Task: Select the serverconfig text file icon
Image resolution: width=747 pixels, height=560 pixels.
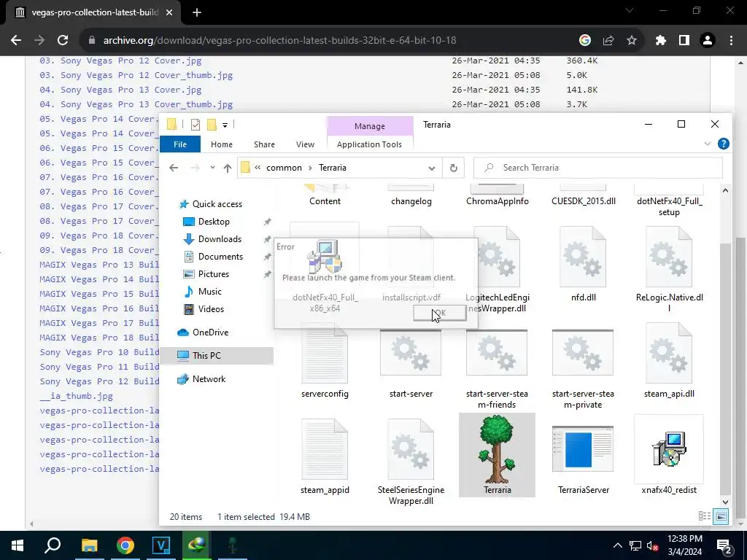Action: (325, 354)
